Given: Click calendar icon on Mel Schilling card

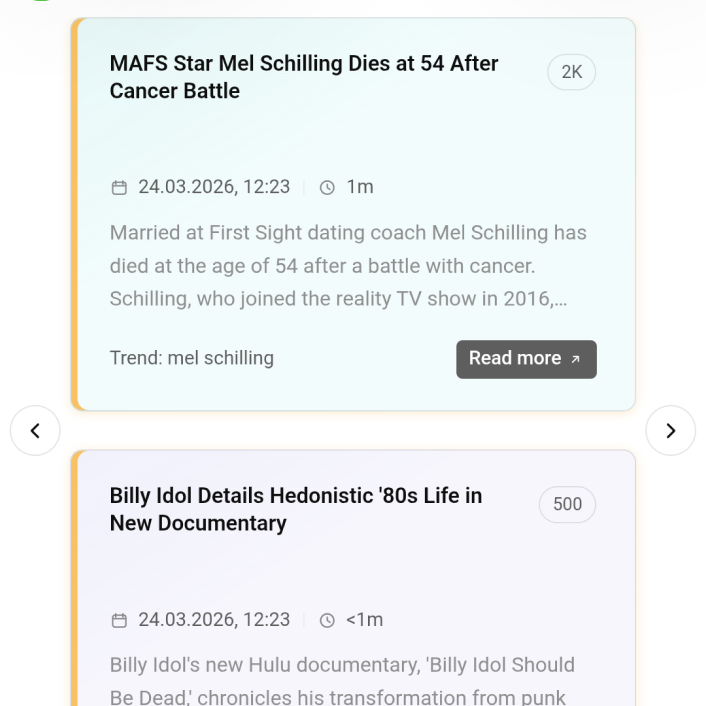Looking at the screenshot, I should [119, 187].
